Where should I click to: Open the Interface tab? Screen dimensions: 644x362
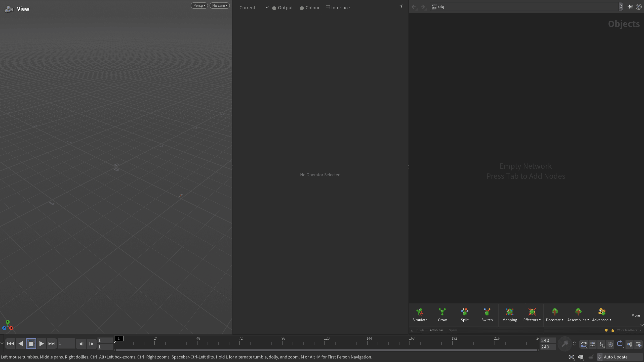(x=338, y=8)
